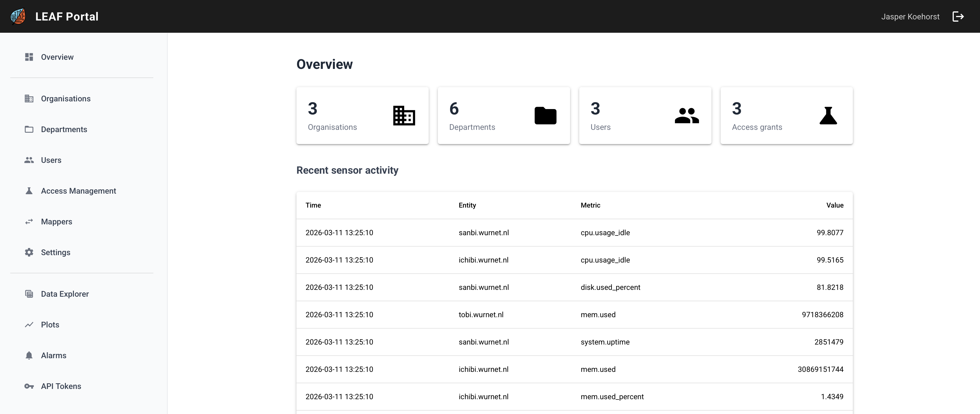Open the Data Explorer page
The height and width of the screenshot is (414, 980).
[65, 294]
